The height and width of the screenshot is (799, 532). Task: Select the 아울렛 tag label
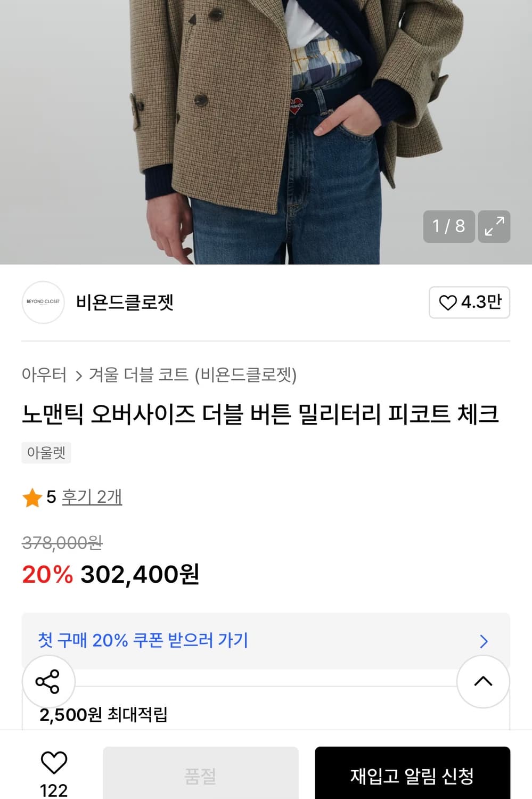[46, 453]
